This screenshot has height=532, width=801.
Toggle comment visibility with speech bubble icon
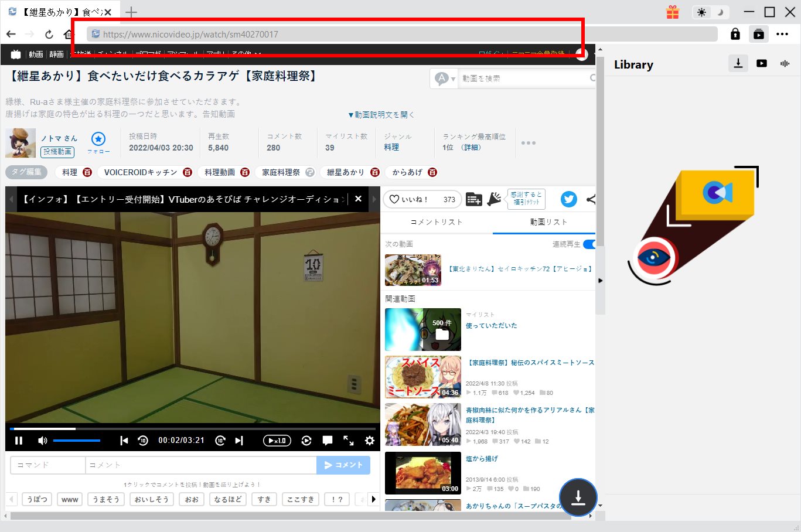click(x=327, y=440)
